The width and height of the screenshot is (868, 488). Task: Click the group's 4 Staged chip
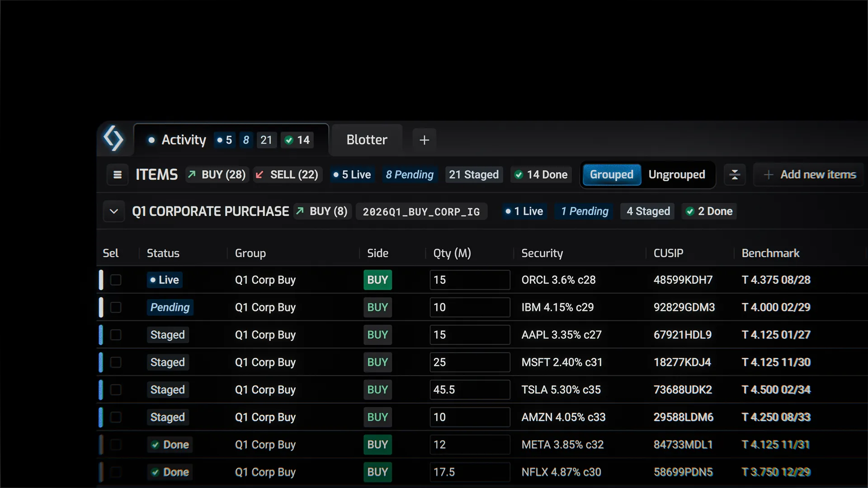(648, 211)
